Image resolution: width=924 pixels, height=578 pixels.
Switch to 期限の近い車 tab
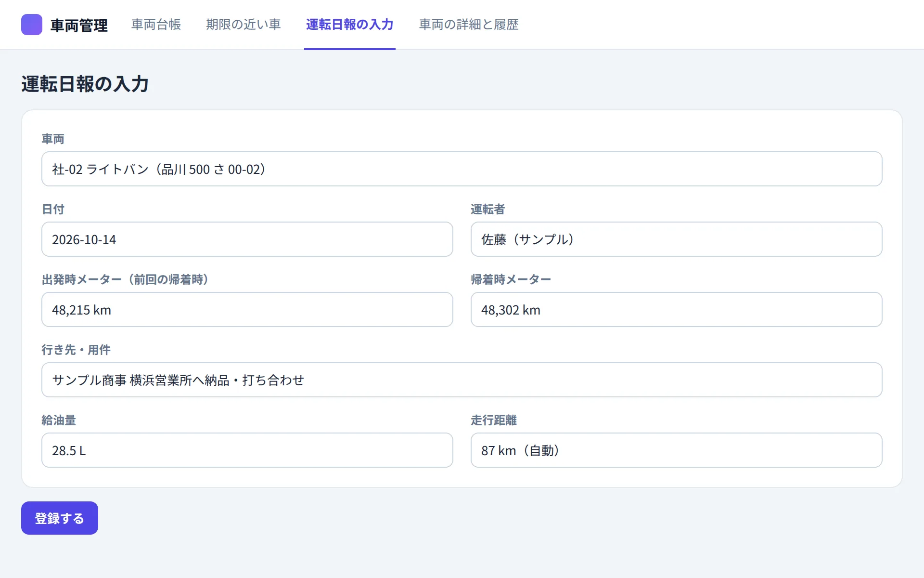pyautogui.click(x=243, y=25)
